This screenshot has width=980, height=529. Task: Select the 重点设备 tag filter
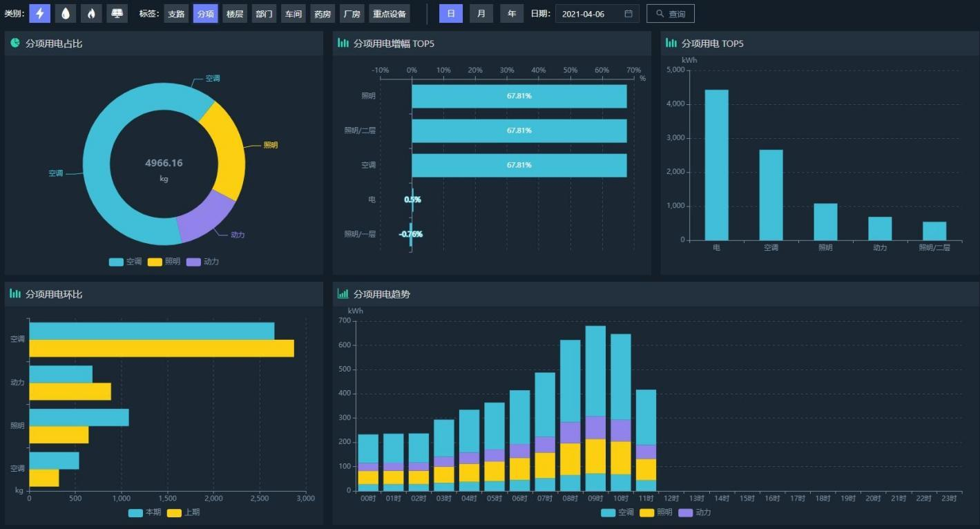pos(390,14)
